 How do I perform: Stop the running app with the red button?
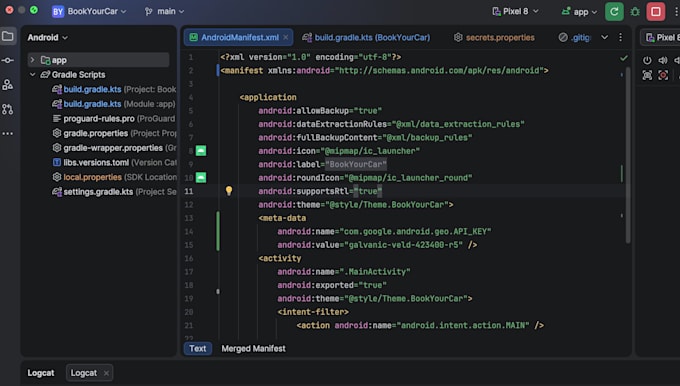click(656, 12)
